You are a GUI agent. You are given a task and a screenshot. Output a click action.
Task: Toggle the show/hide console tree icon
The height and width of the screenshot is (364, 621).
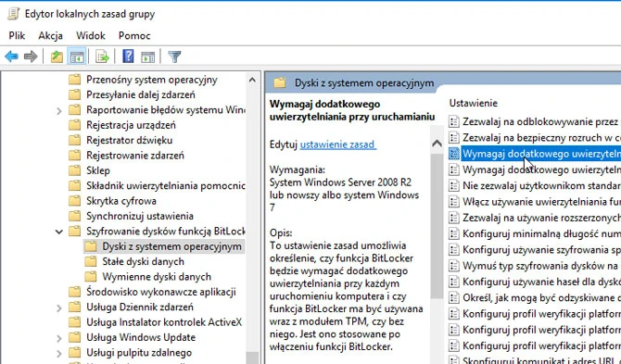pyautogui.click(x=77, y=56)
